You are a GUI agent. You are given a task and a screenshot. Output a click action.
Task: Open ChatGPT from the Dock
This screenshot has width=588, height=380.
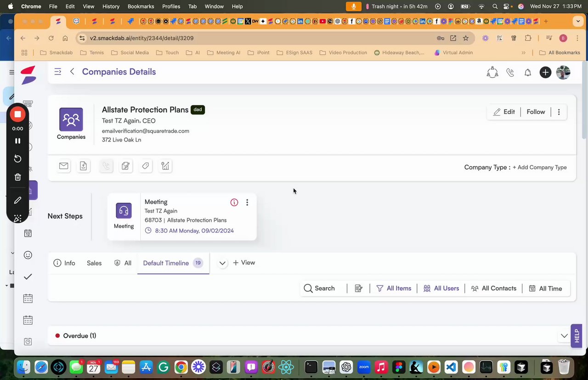coord(346,367)
